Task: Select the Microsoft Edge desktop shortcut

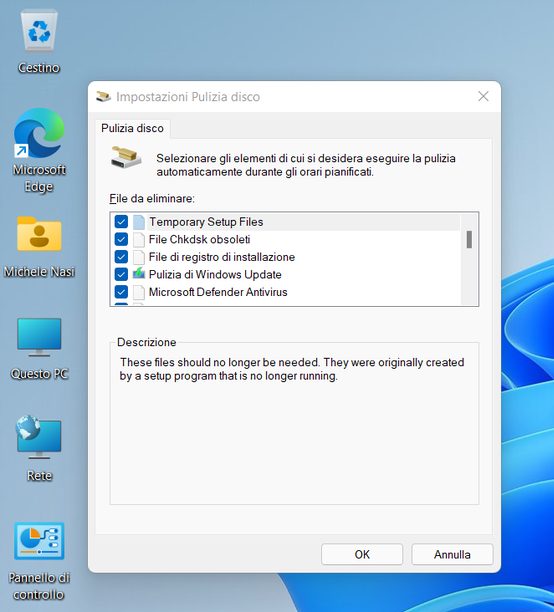Action: [39, 133]
